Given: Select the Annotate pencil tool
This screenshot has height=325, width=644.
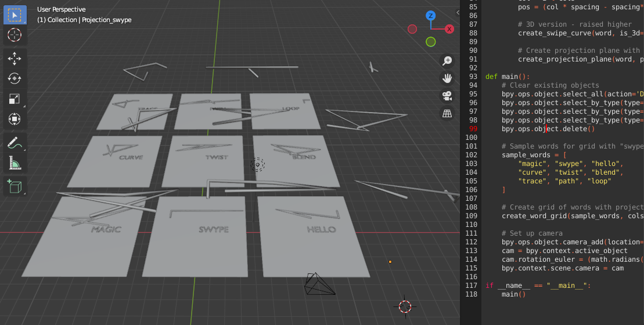Looking at the screenshot, I should click(15, 143).
